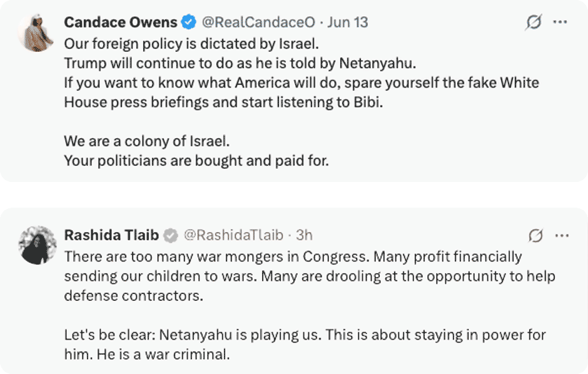View Rashida Tlaib's profile picture
Image resolution: width=588 pixels, height=374 pixels.
pos(36,244)
